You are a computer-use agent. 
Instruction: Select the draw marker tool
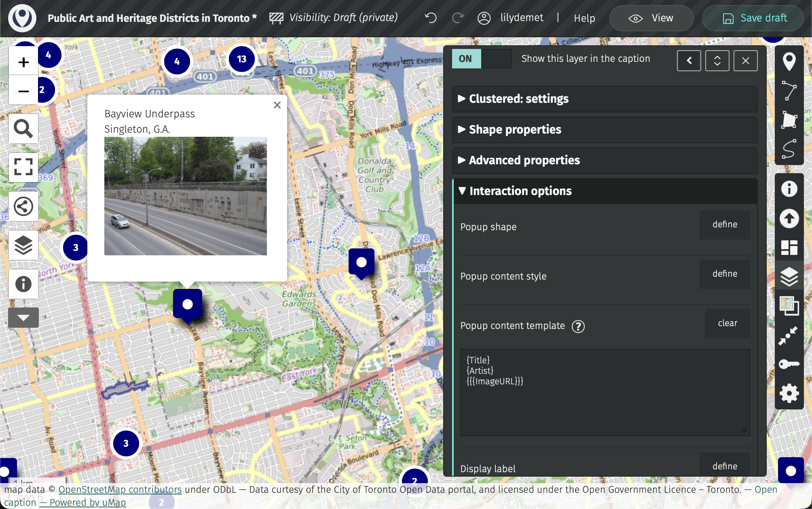pos(789,62)
